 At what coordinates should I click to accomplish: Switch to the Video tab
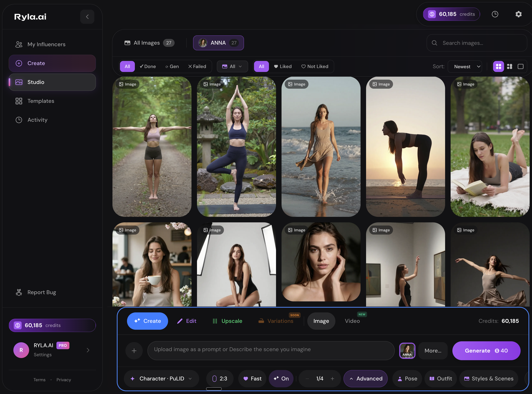point(352,321)
